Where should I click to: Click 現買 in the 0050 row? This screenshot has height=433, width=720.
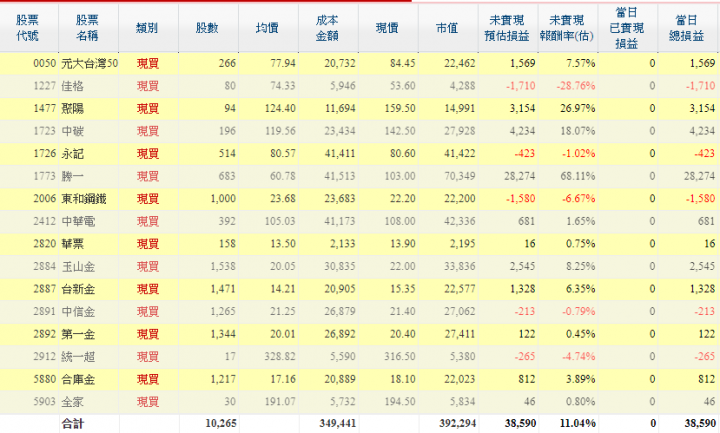click(x=148, y=63)
